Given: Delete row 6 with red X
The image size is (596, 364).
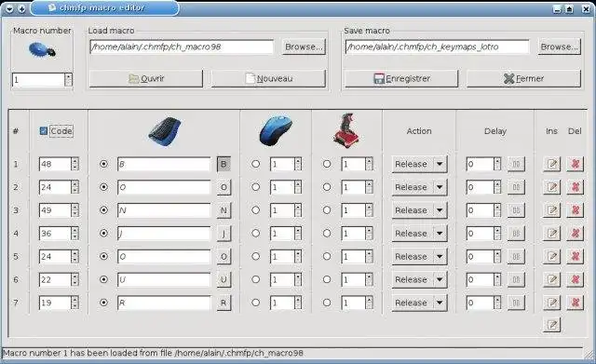Looking at the screenshot, I should tap(576, 279).
